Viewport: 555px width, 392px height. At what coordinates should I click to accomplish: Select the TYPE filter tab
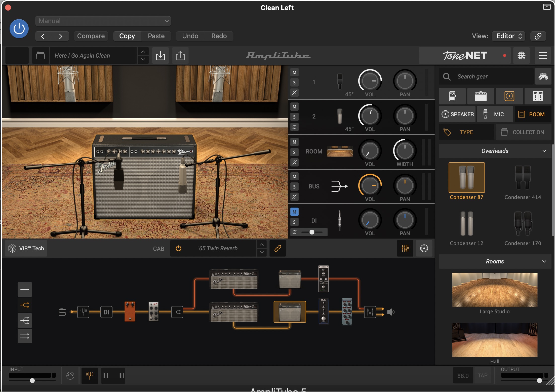(466, 132)
